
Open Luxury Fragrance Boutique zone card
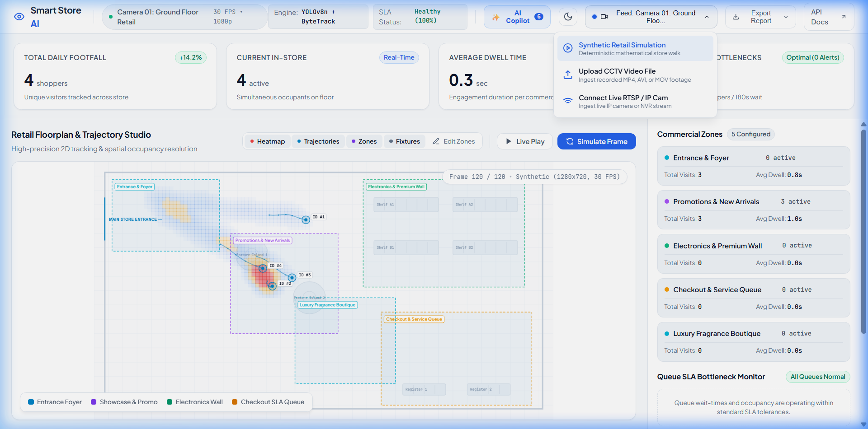754,341
